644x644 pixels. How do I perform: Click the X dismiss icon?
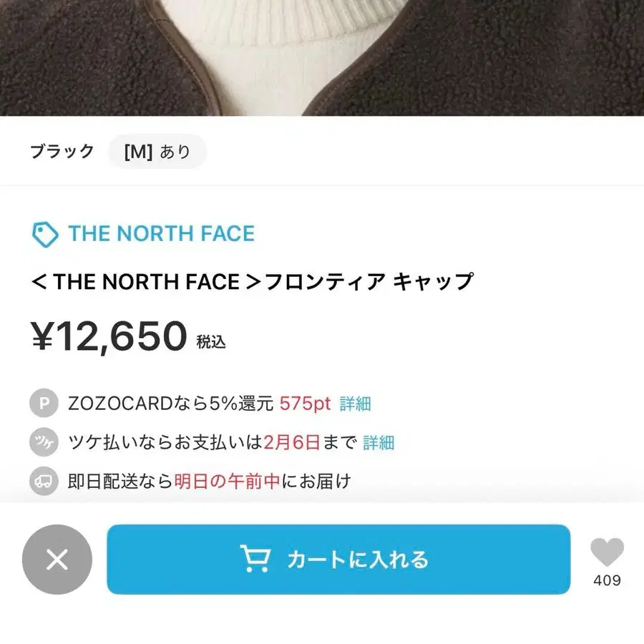(x=56, y=560)
